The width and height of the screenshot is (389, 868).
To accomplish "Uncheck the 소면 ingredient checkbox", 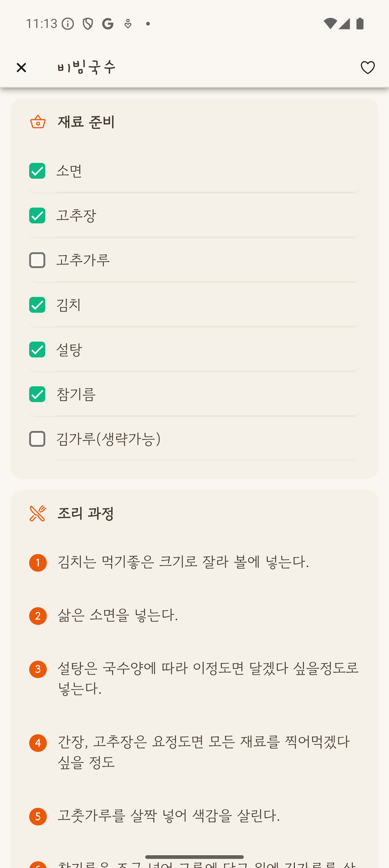I will [37, 171].
